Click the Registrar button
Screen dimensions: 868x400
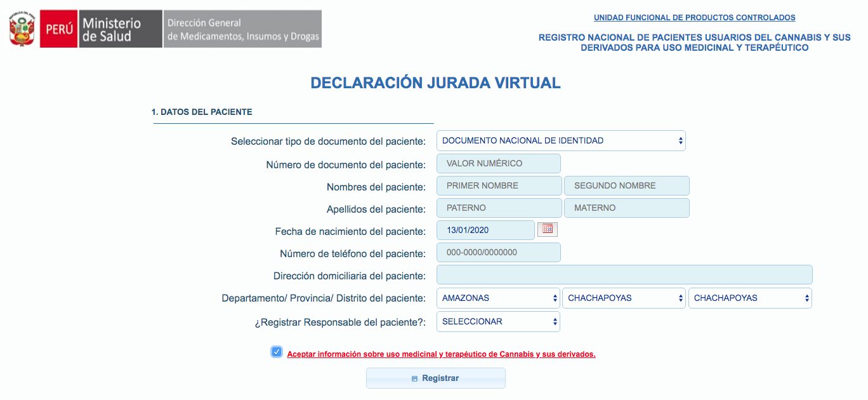436,378
